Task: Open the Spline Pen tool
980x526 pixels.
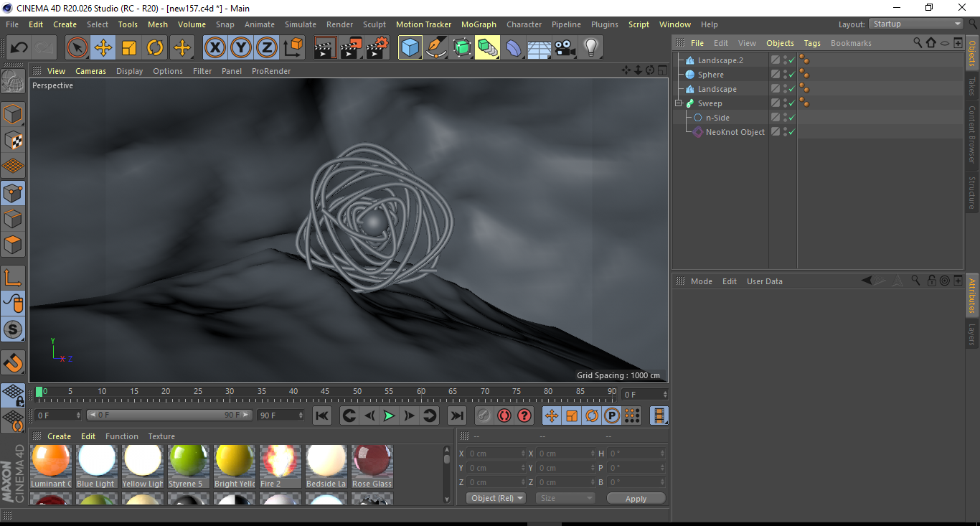Action: 436,48
